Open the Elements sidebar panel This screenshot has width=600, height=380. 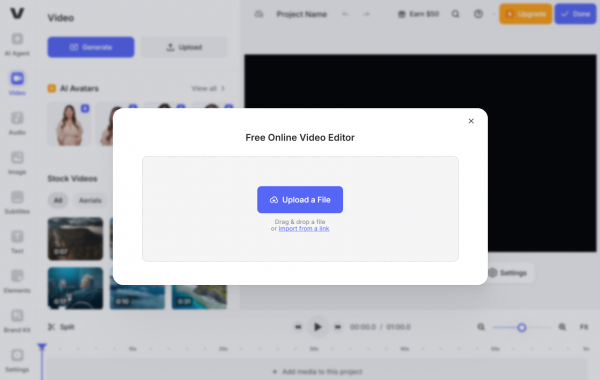(x=17, y=282)
